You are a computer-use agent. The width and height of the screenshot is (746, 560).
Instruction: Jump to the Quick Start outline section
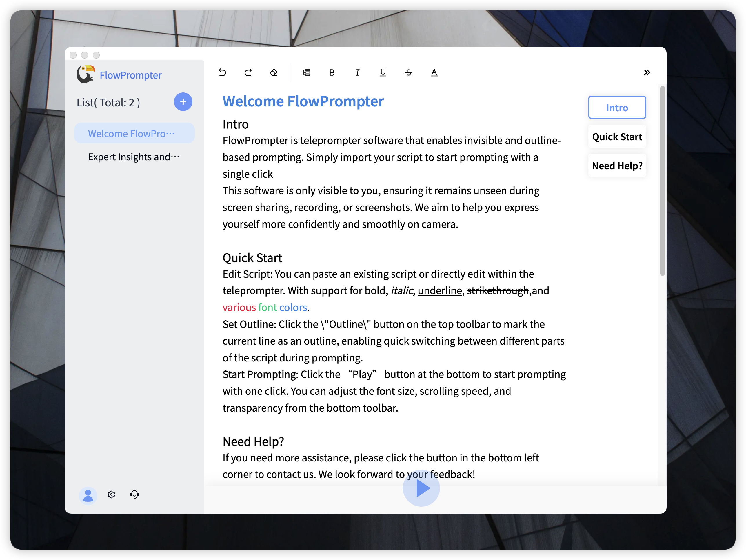coord(617,137)
